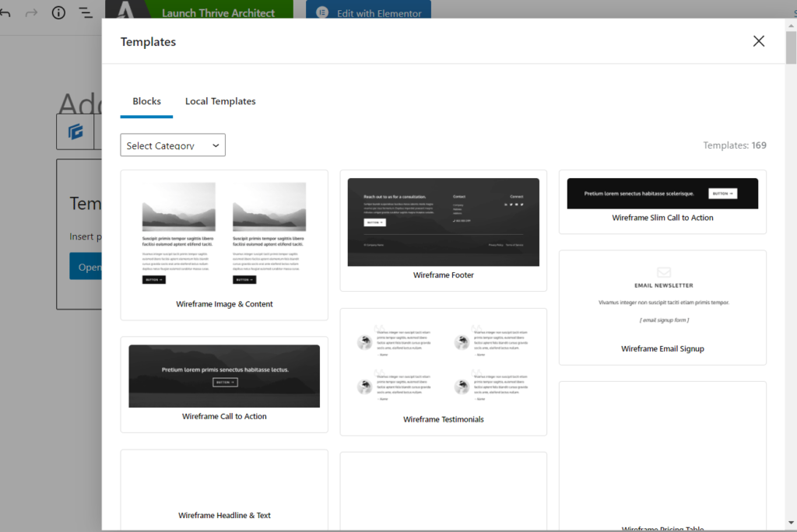Screen dimensions: 797x532
Task: Click the Elementor logo icon
Action: tap(322, 13)
